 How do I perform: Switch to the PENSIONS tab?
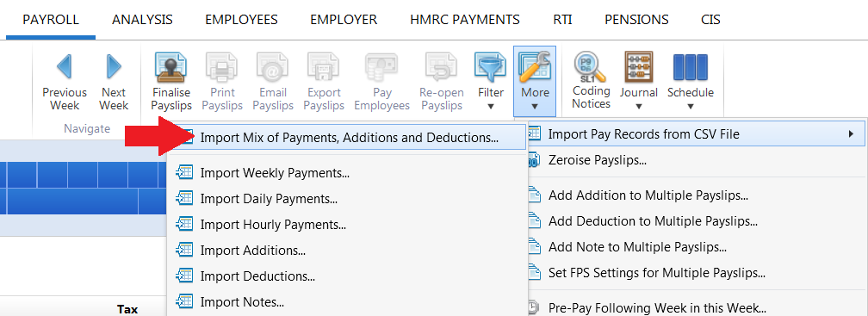[x=636, y=20]
